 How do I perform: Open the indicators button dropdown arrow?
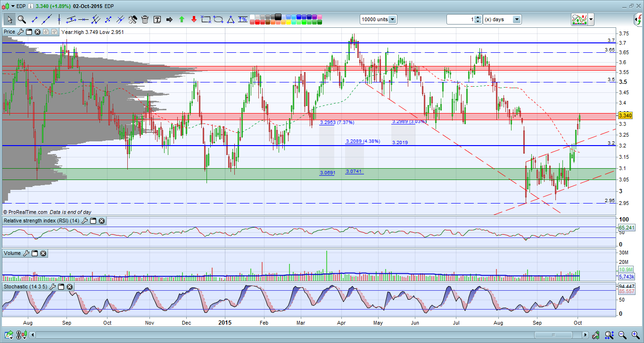click(x=591, y=19)
